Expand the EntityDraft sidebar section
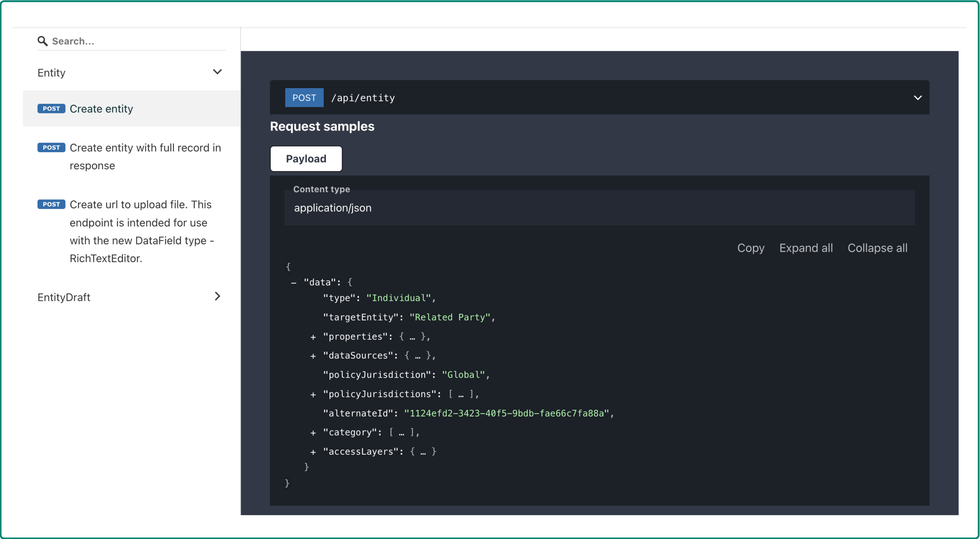Viewport: 980px width, 539px height. click(217, 296)
